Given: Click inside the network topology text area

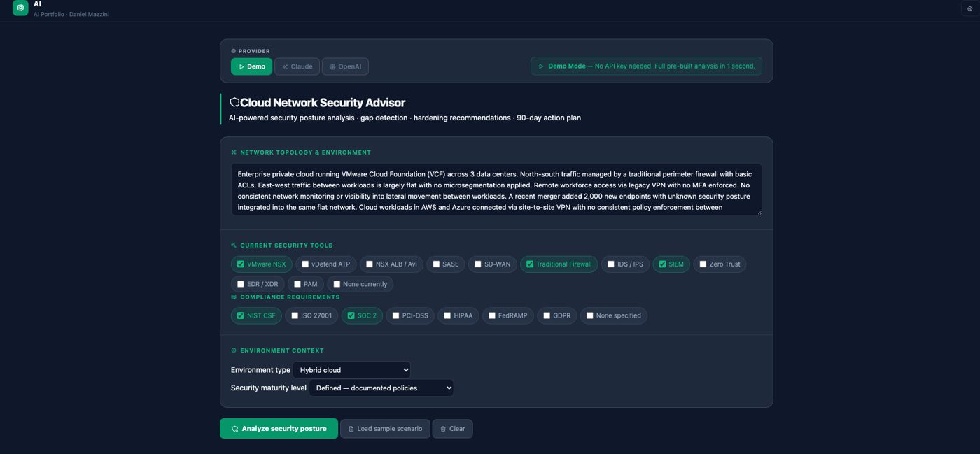Looking at the screenshot, I should [x=496, y=190].
